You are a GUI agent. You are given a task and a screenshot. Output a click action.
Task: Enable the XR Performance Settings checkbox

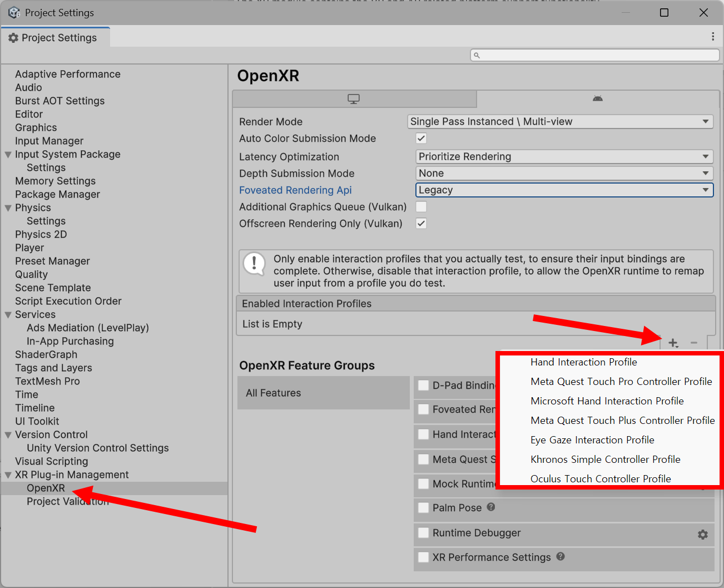pos(424,557)
